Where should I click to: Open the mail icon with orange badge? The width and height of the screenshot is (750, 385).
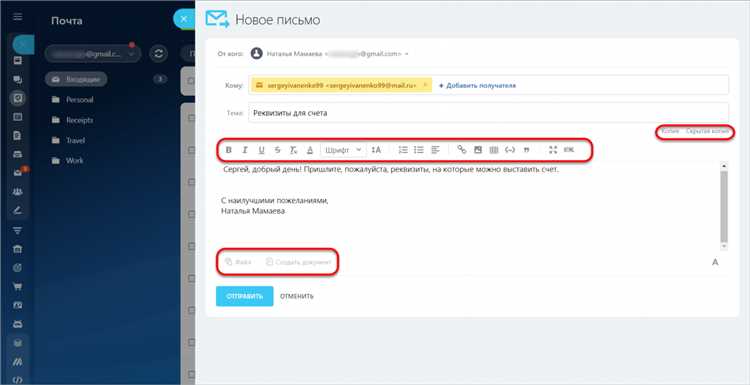point(18,173)
